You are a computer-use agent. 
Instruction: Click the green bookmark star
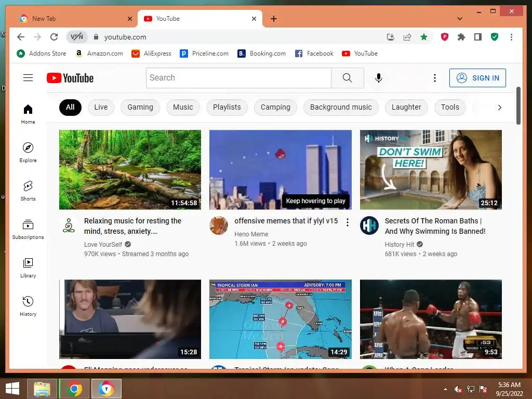tap(424, 37)
